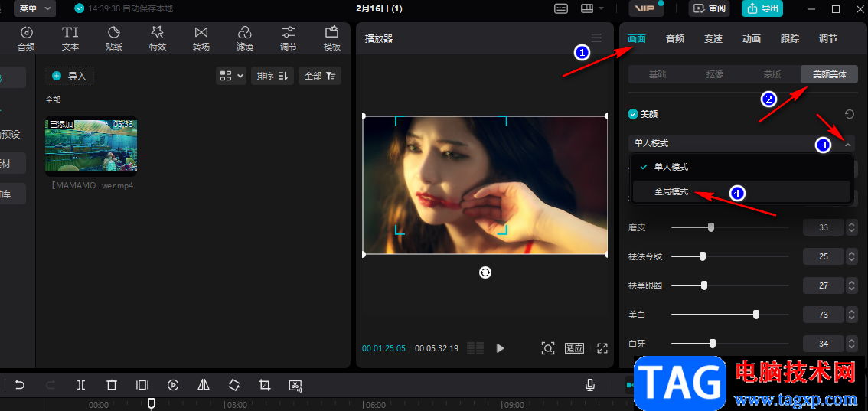Open the grid view mode dropdown
This screenshot has height=411, width=868.
(231, 76)
